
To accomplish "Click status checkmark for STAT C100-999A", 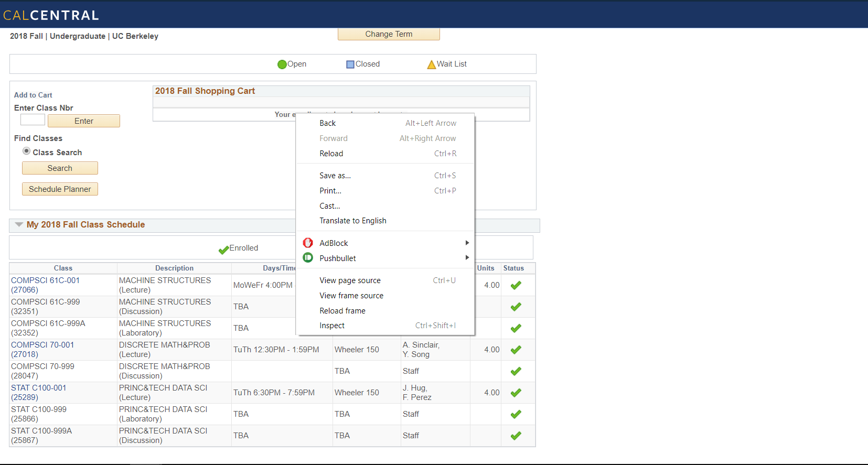I will coord(516,436).
